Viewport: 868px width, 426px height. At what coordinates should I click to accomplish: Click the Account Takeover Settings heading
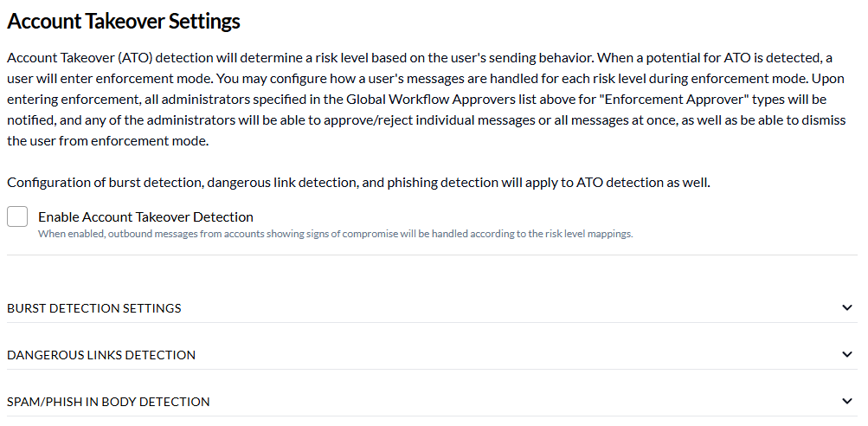tap(124, 21)
